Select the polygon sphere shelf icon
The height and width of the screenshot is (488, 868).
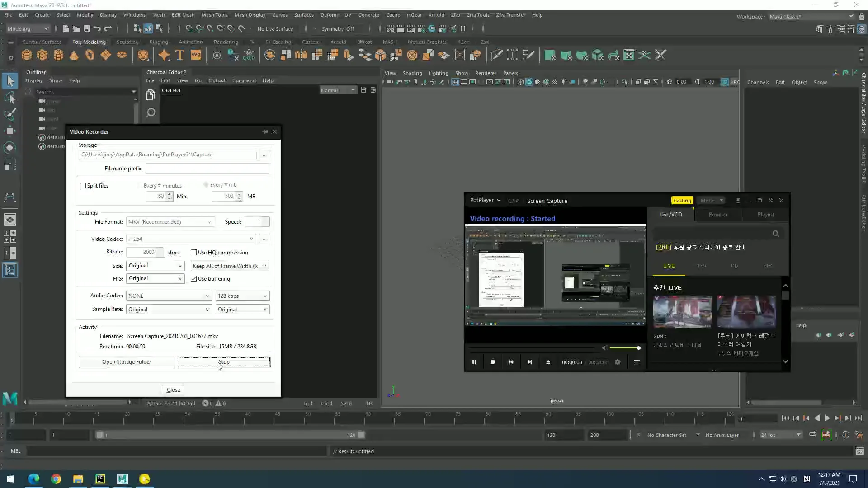click(27, 55)
